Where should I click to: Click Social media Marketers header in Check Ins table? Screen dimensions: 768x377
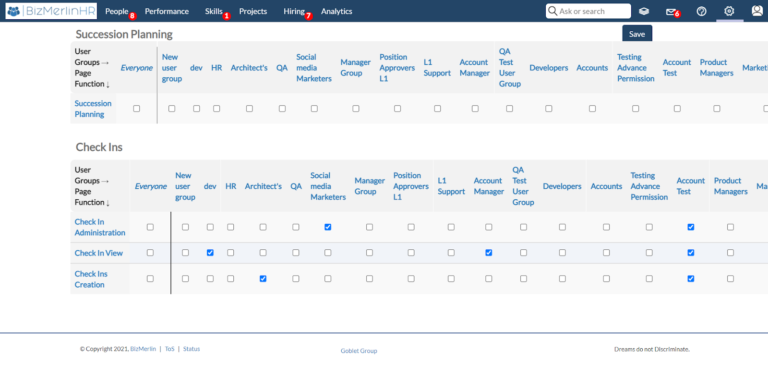pos(328,186)
